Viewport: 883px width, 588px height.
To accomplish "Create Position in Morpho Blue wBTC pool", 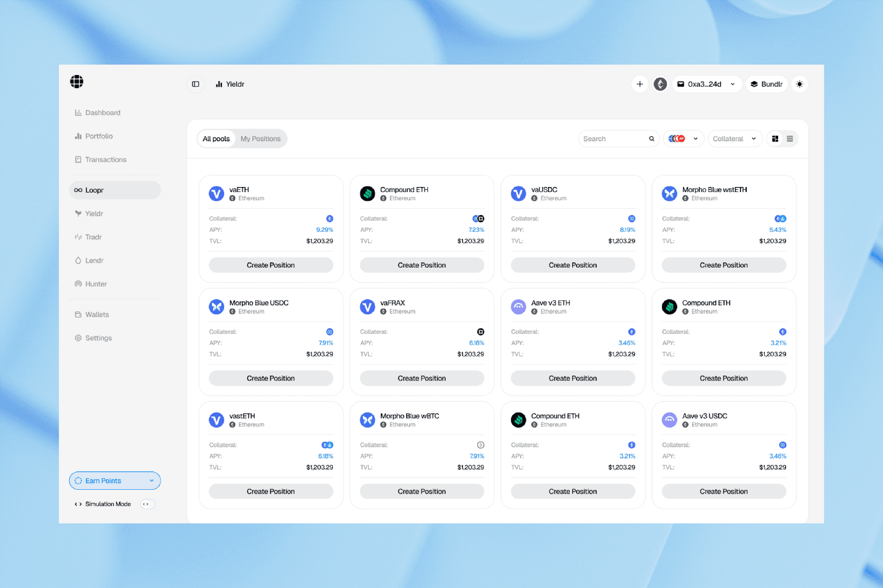I will point(422,491).
